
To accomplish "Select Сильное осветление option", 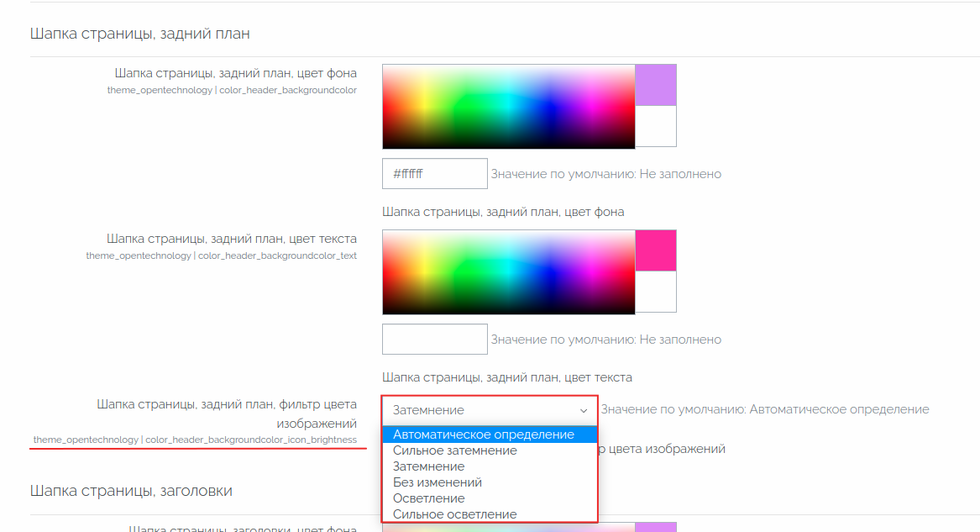I will (x=490, y=514).
